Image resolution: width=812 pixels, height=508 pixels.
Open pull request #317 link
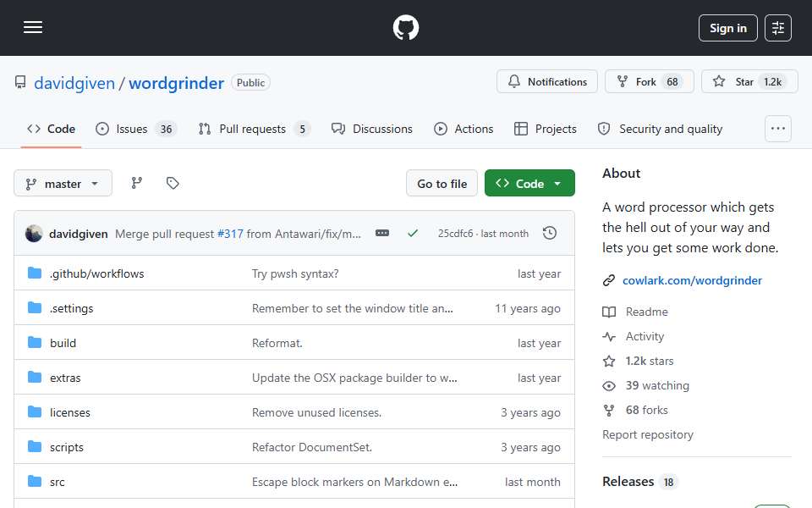[230, 234]
